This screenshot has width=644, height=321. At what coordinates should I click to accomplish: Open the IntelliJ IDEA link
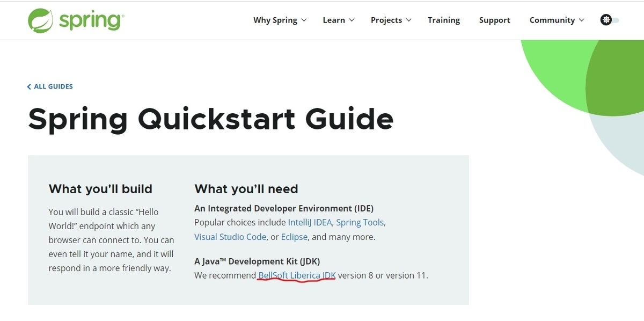[x=310, y=222]
